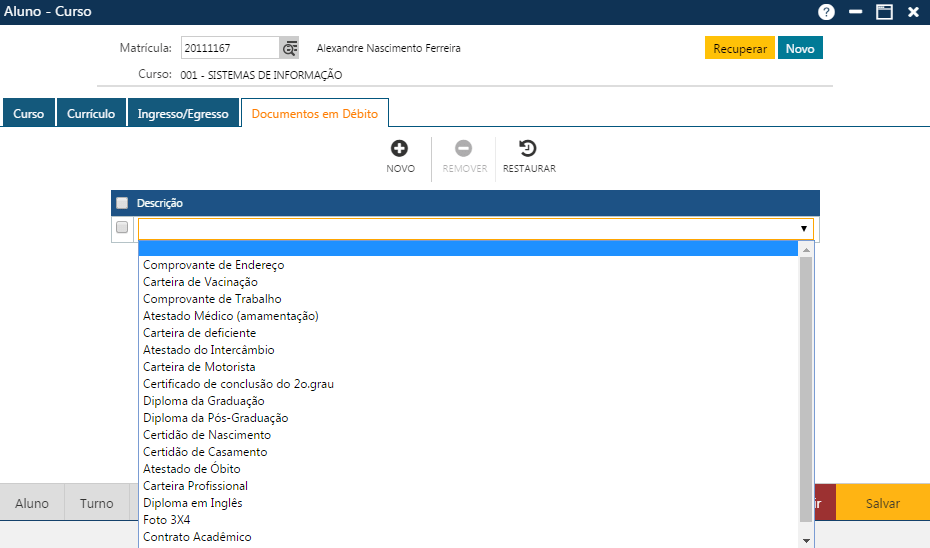Screen dimensions: 930x548
Task: Toggle the Descrição header select-all checkbox
Action: coord(122,203)
